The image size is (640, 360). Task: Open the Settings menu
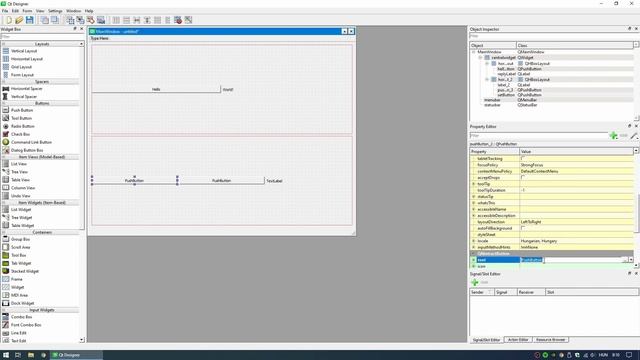(x=55, y=11)
